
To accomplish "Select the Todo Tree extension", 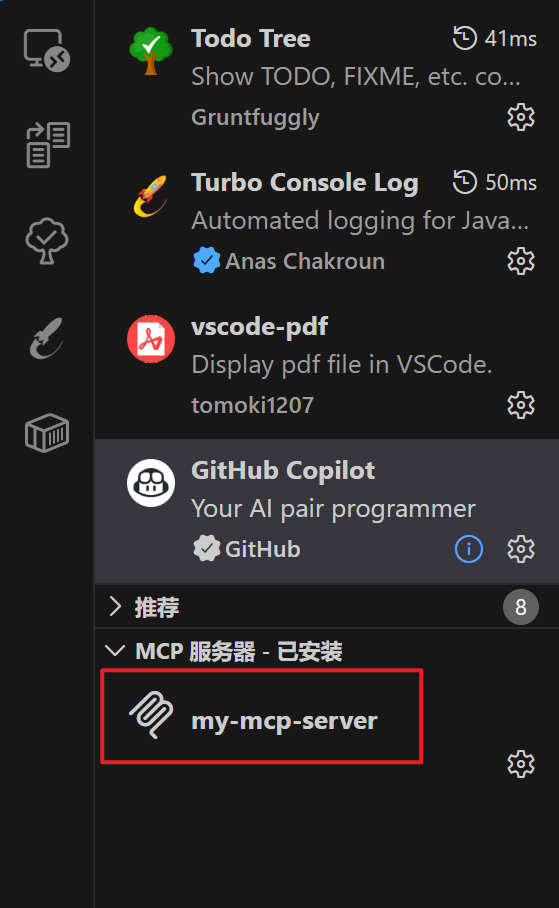I will pyautogui.click(x=327, y=78).
